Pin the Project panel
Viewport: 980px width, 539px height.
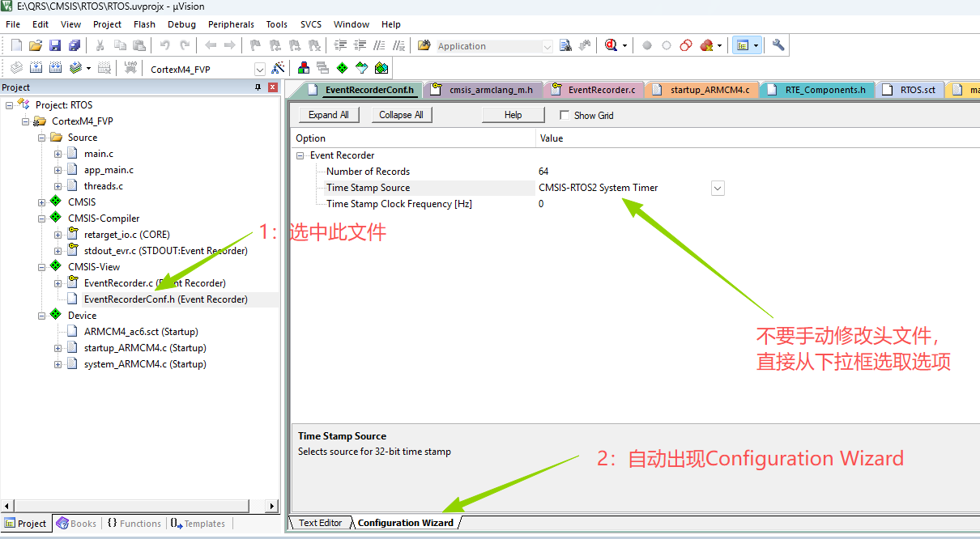[258, 87]
